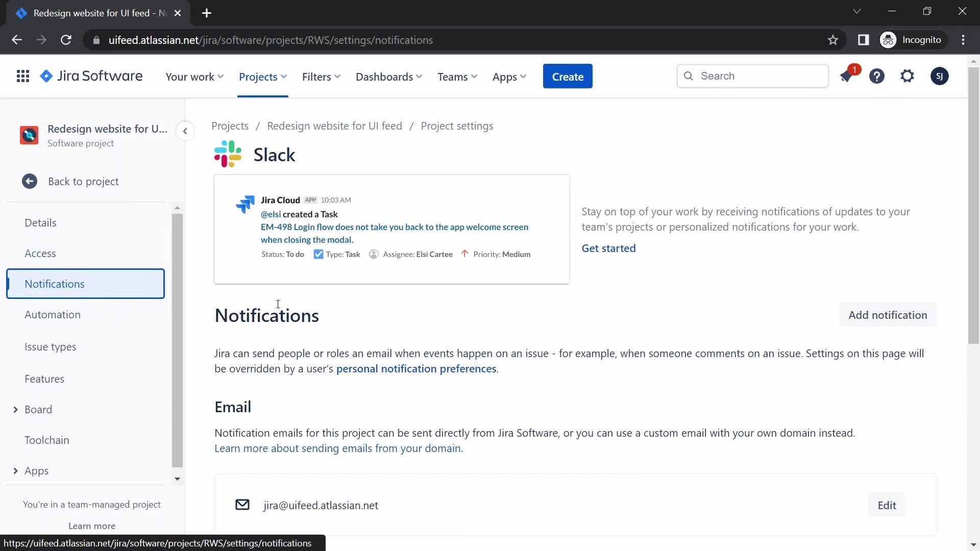This screenshot has width=980, height=551.
Task: Open the Apps dropdown in top nav
Action: click(509, 77)
